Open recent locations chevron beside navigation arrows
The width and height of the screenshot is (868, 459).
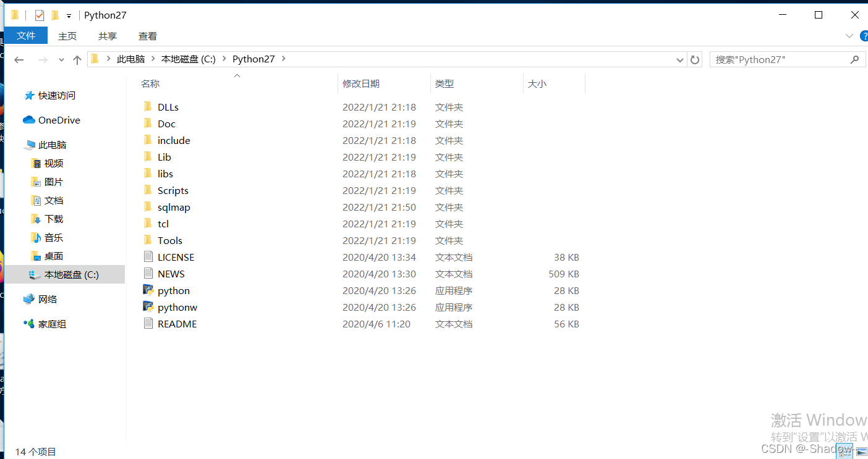coord(61,59)
